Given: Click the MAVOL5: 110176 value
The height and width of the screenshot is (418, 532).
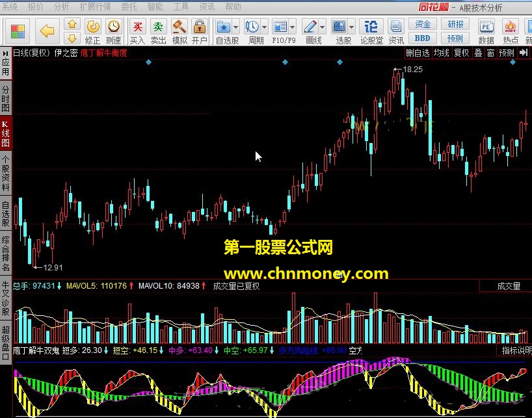Looking at the screenshot, I should point(97,286).
